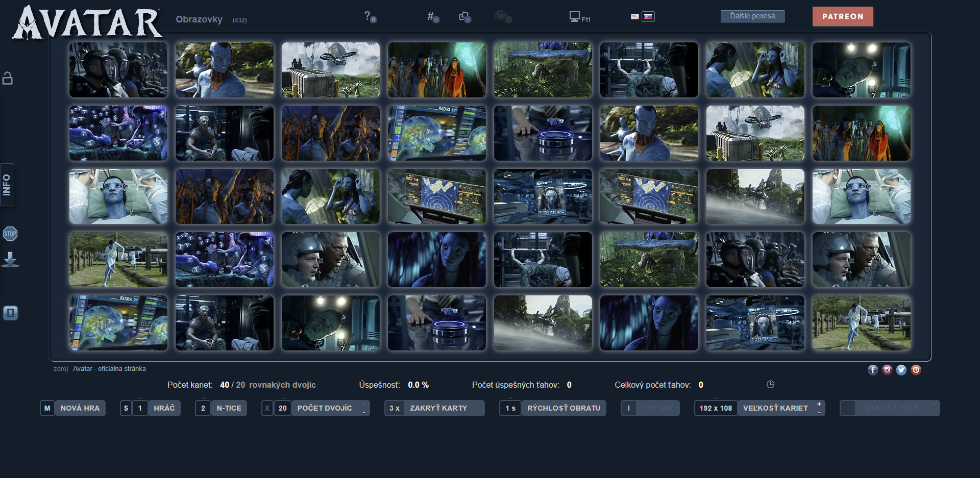Click the N-TICE button
The image size is (980, 478).
pyautogui.click(x=229, y=408)
